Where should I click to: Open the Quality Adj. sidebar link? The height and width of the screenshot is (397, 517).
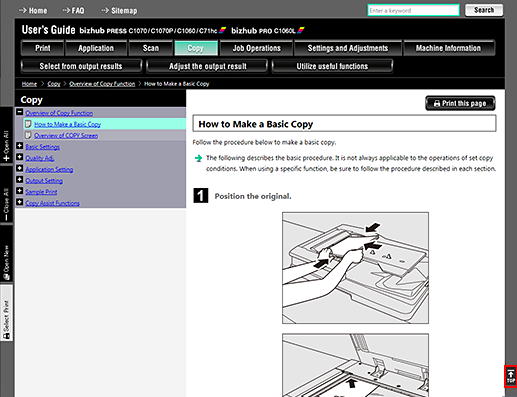[40, 158]
